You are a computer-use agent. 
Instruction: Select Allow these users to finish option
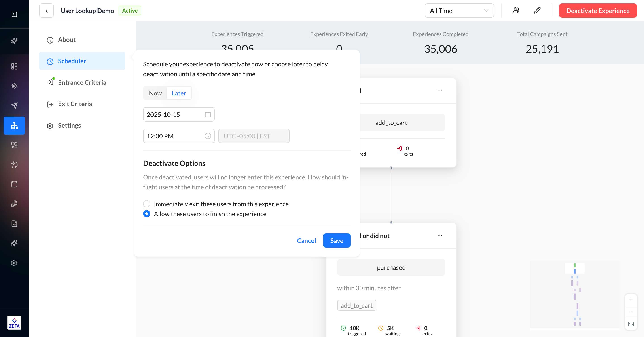point(147,214)
